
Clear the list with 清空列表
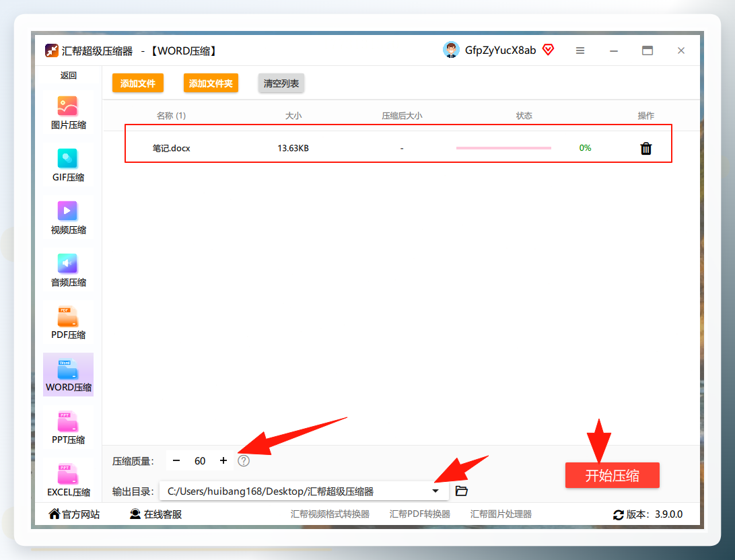(x=281, y=83)
